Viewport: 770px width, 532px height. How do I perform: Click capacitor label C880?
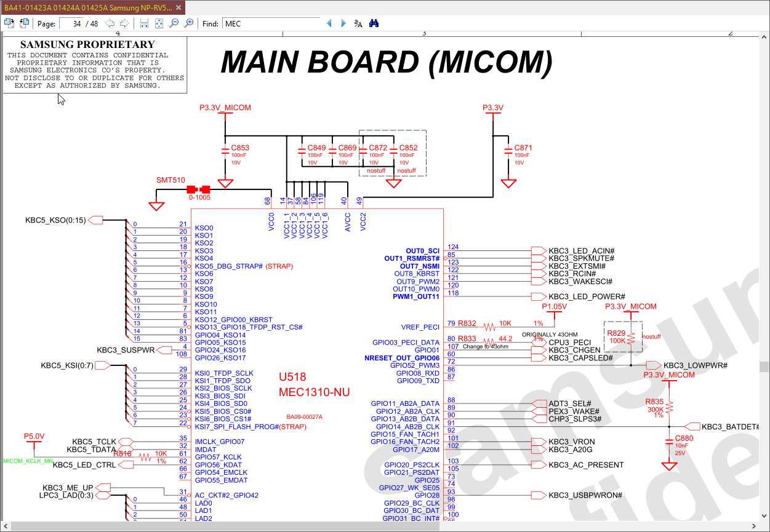point(684,439)
